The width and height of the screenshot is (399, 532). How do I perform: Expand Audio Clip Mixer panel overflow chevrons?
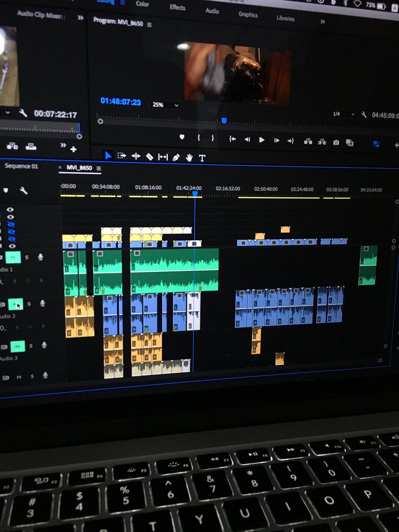80,17
